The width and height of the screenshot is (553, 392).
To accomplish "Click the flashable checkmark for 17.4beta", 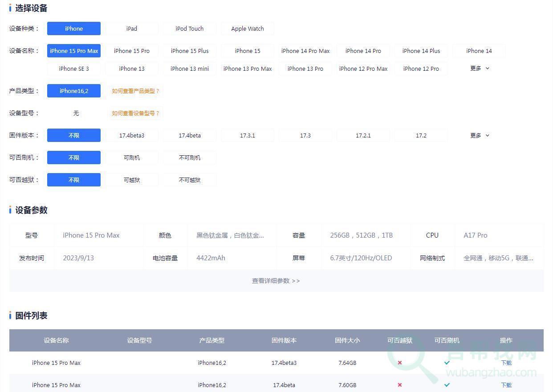I will point(447,385).
